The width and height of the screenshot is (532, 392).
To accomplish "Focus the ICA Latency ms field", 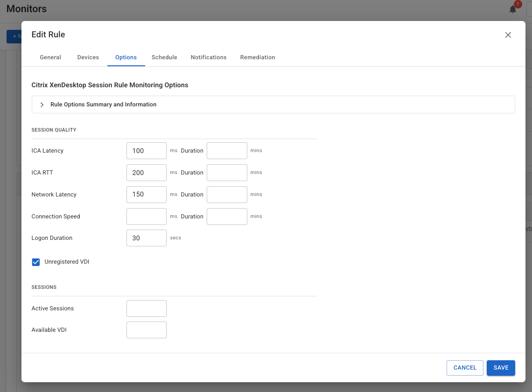I will coord(147,151).
